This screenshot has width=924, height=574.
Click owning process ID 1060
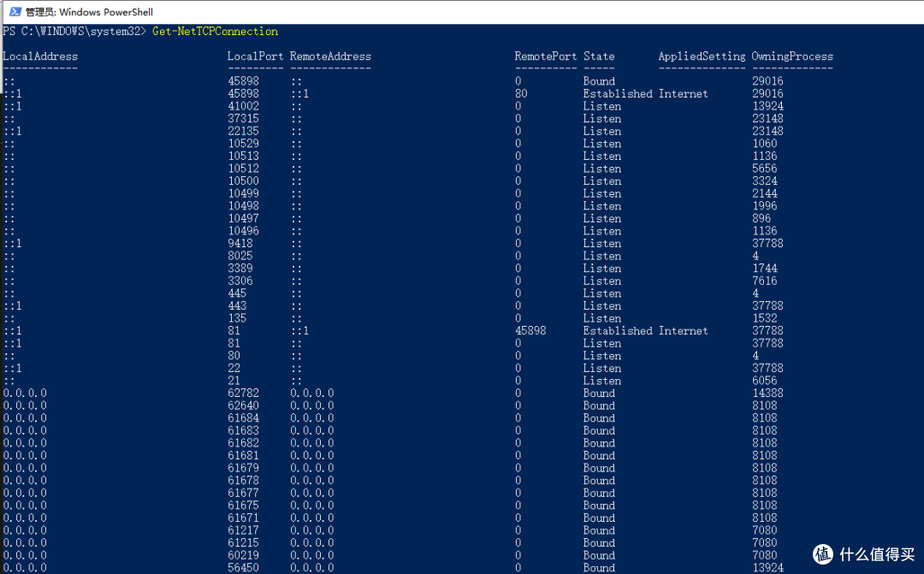(764, 143)
